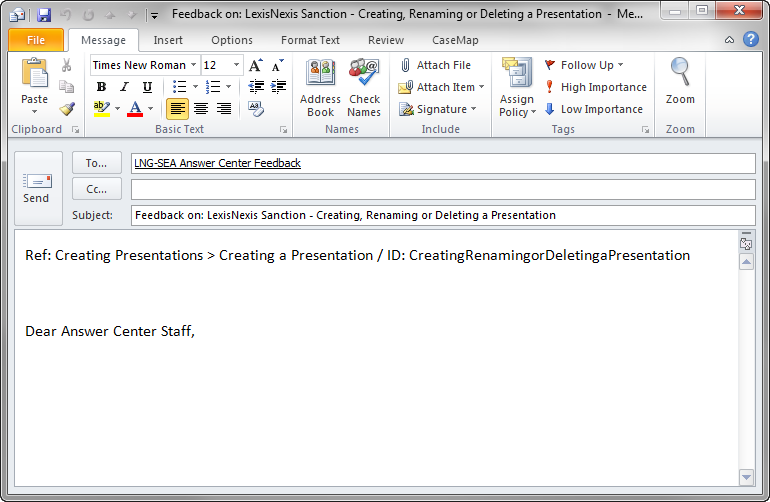Image resolution: width=770 pixels, height=502 pixels.
Task: Apply numbered list
Action: pyautogui.click(x=213, y=87)
